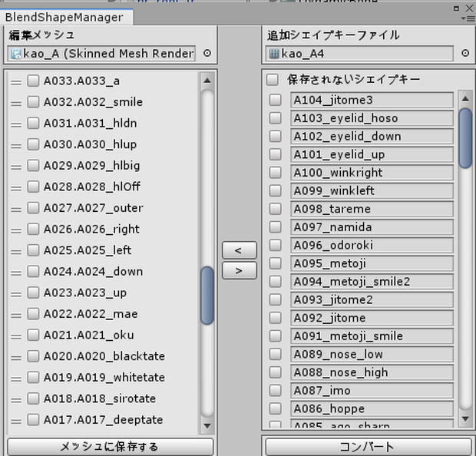Screen dimensions: 476x456
Task: Enable the 保存されないシェイプキー checkbox
Action: 273,80
